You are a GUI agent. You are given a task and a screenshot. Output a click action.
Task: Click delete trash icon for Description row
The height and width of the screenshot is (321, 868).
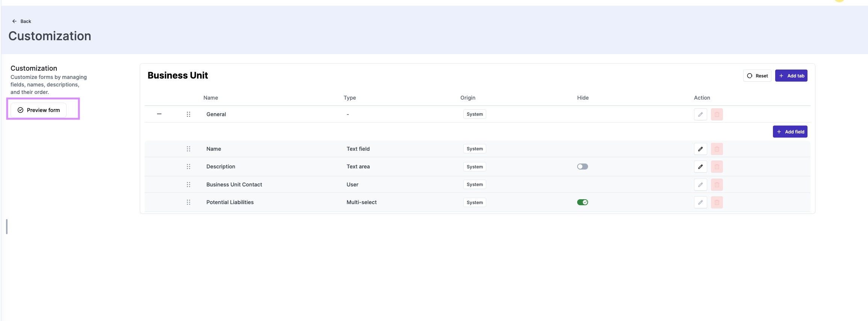coord(717,167)
